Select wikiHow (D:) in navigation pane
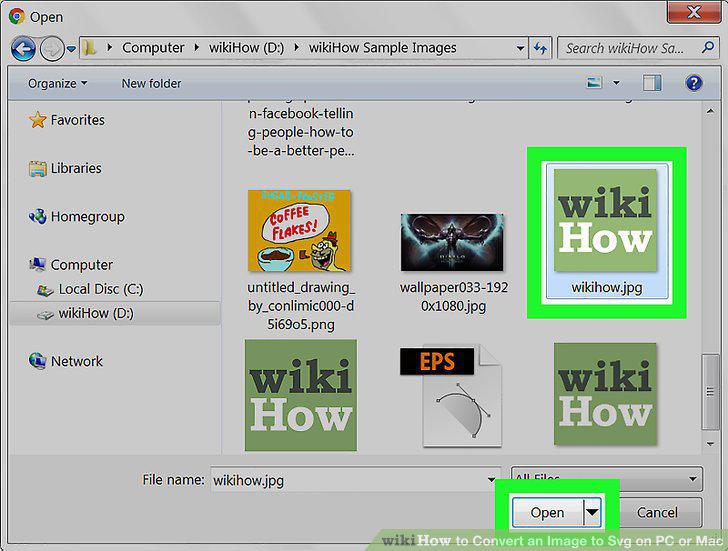The width and height of the screenshot is (728, 551). coord(96,313)
